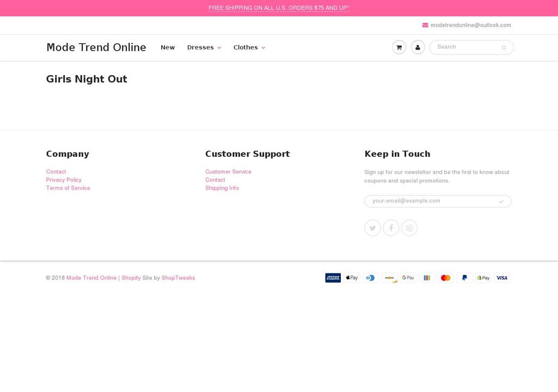Open the Instagram social icon
This screenshot has width=558, height=392.
409,228
